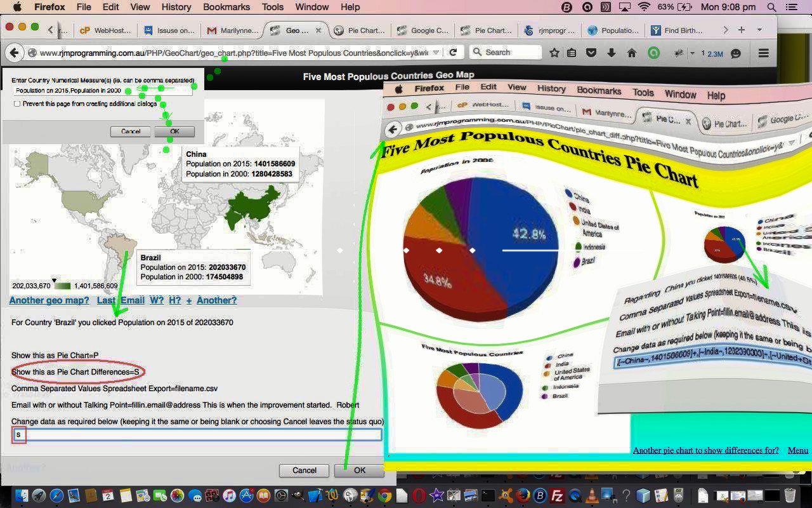Close the active Geo tab

click(x=318, y=30)
